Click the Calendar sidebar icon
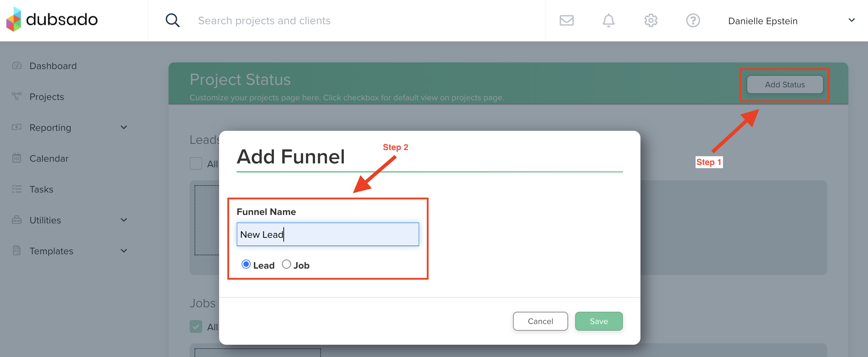 (17, 158)
